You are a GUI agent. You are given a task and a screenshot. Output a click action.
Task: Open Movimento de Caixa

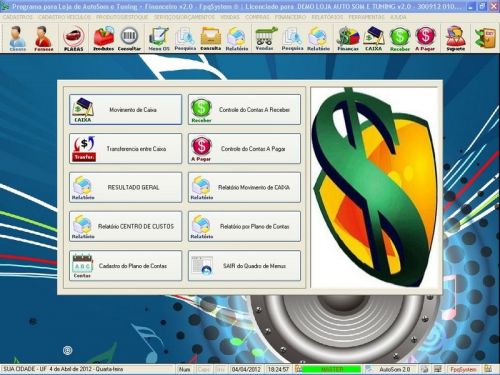[x=126, y=110]
